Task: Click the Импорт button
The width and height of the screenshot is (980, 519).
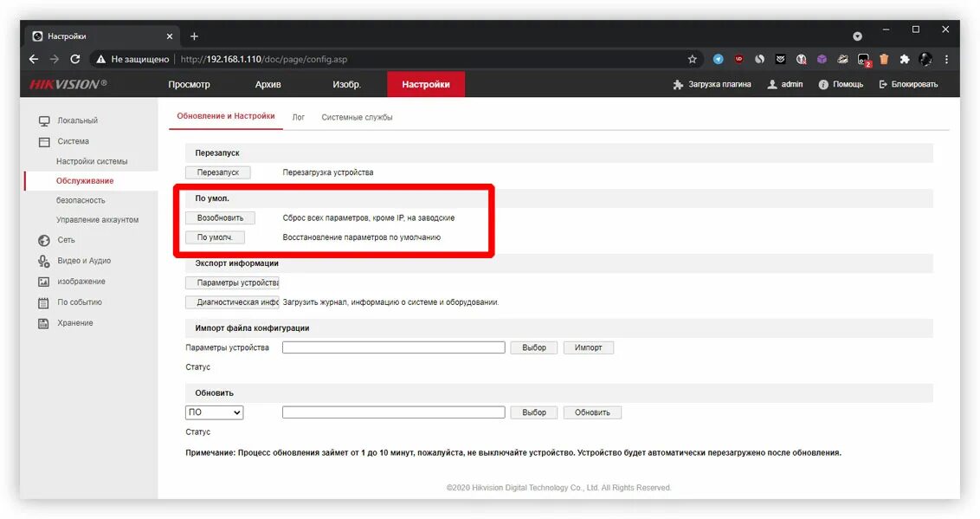Action: (588, 347)
